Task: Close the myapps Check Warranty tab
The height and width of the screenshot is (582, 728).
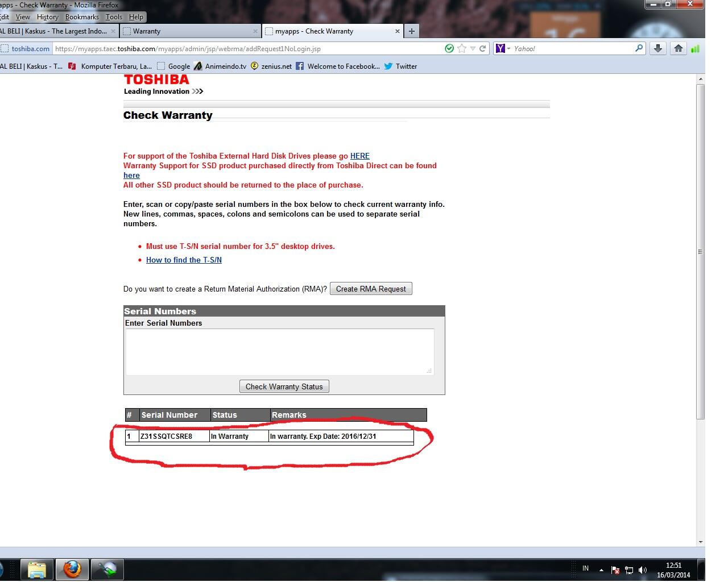Action: 398,31
